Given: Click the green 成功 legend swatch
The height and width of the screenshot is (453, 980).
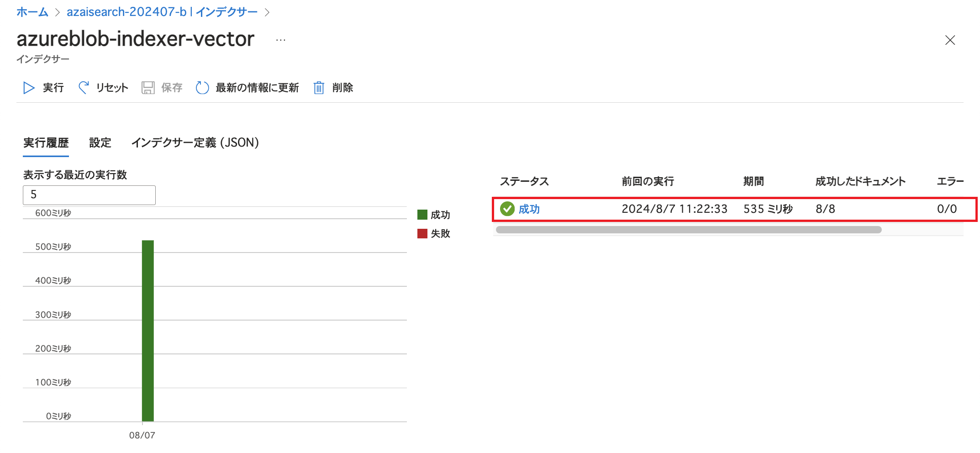Looking at the screenshot, I should (422, 215).
